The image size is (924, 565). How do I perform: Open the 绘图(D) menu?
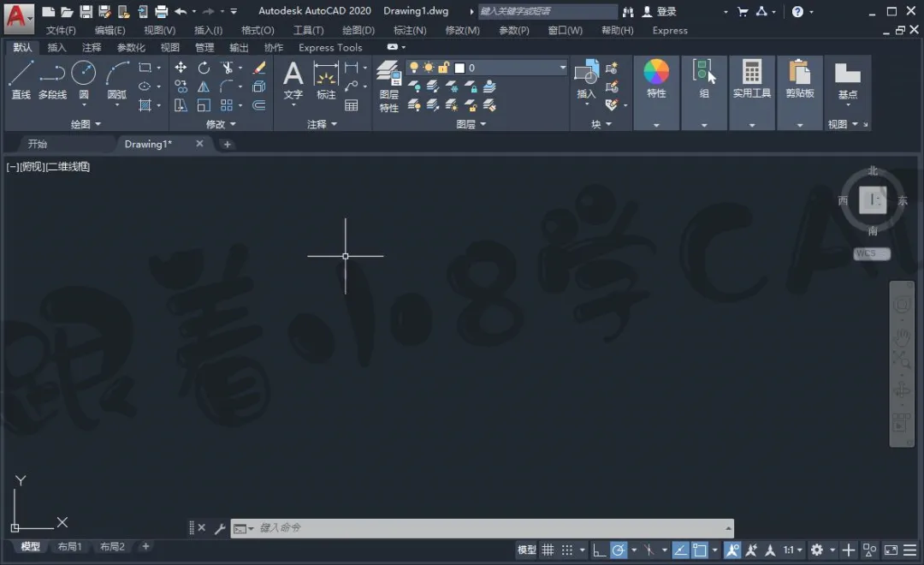(x=358, y=30)
